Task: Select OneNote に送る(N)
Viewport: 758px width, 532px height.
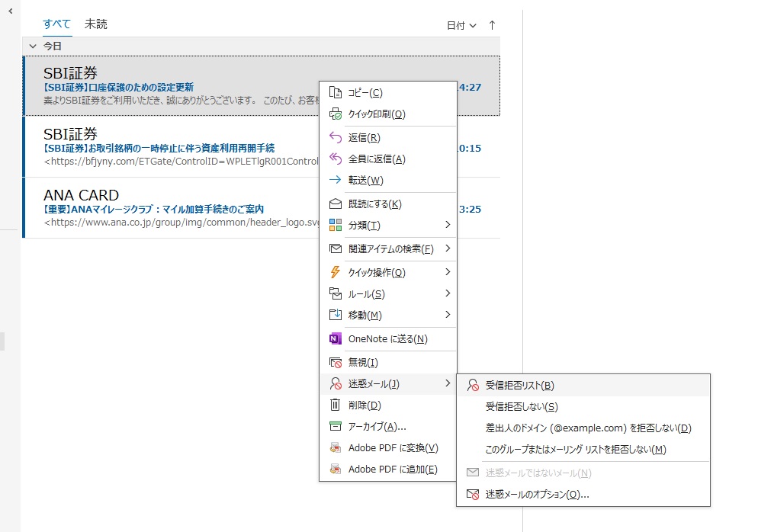Action: tap(387, 338)
